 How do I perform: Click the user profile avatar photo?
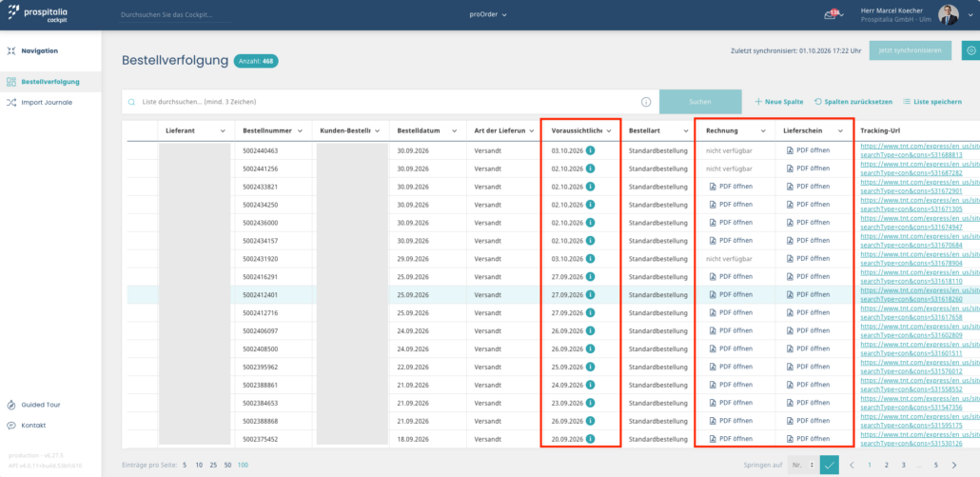948,15
